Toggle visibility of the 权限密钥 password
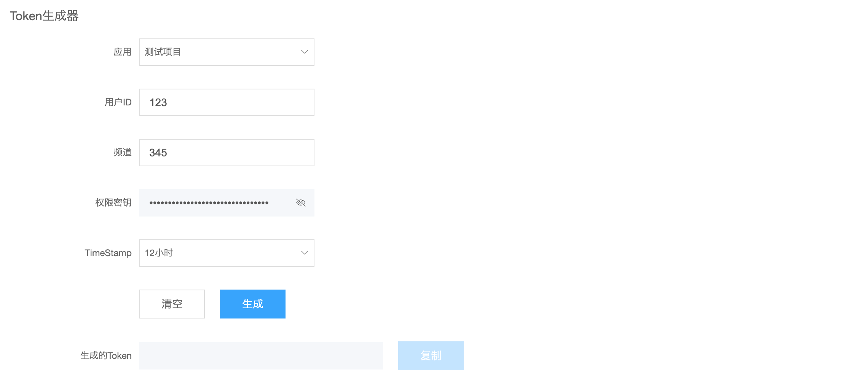The image size is (868, 379). tap(301, 202)
